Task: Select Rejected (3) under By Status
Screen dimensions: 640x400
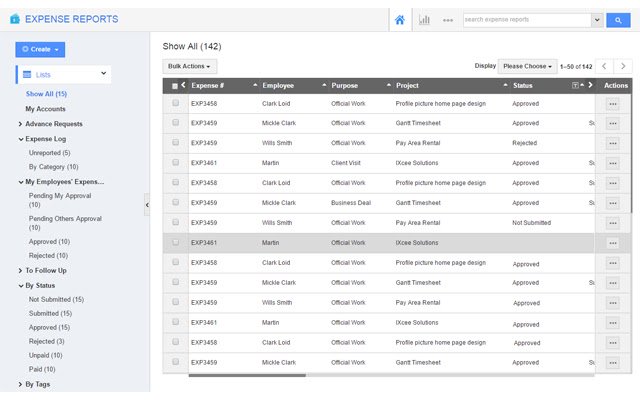Action: 47,341
